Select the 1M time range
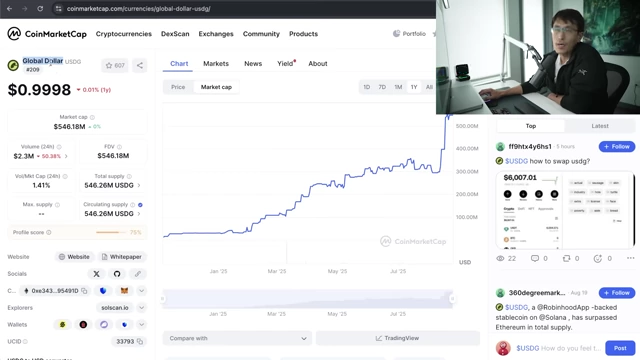Viewport: 640px width, 360px height. [398, 87]
